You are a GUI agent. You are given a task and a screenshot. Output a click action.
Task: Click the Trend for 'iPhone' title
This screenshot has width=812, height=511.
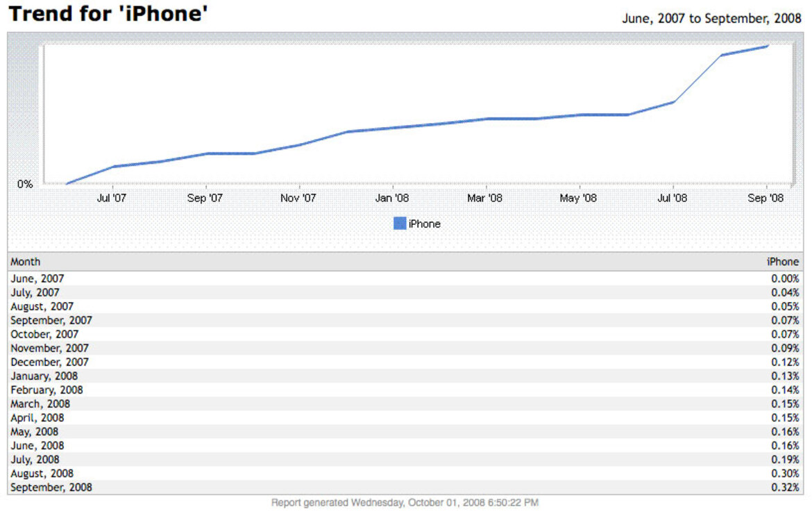point(108,14)
